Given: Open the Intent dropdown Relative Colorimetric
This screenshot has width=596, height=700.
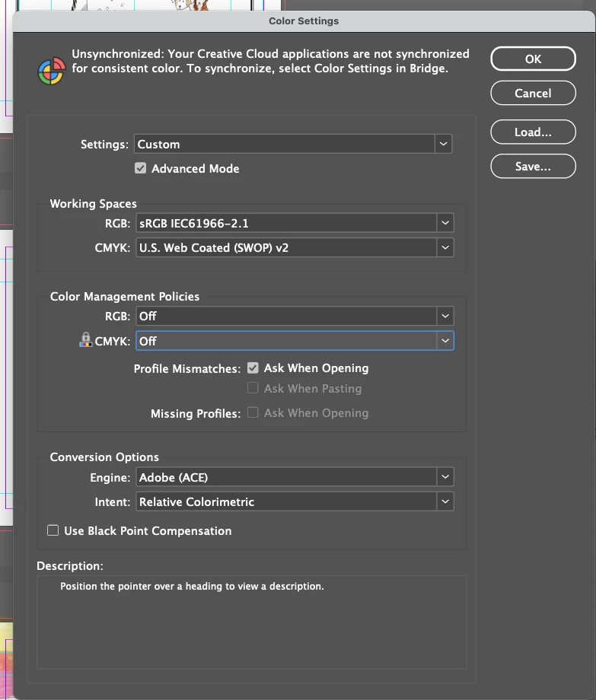Looking at the screenshot, I should 295,501.
